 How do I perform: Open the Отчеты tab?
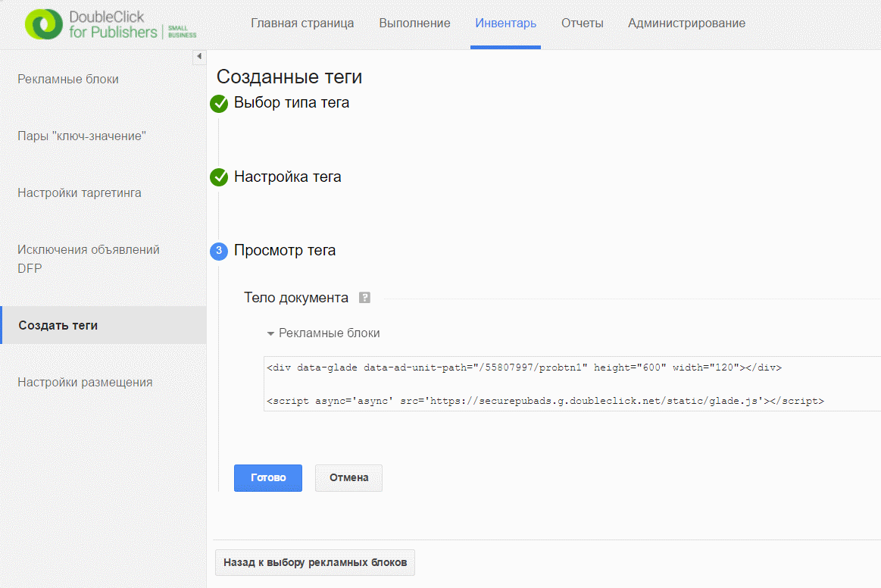coord(582,23)
